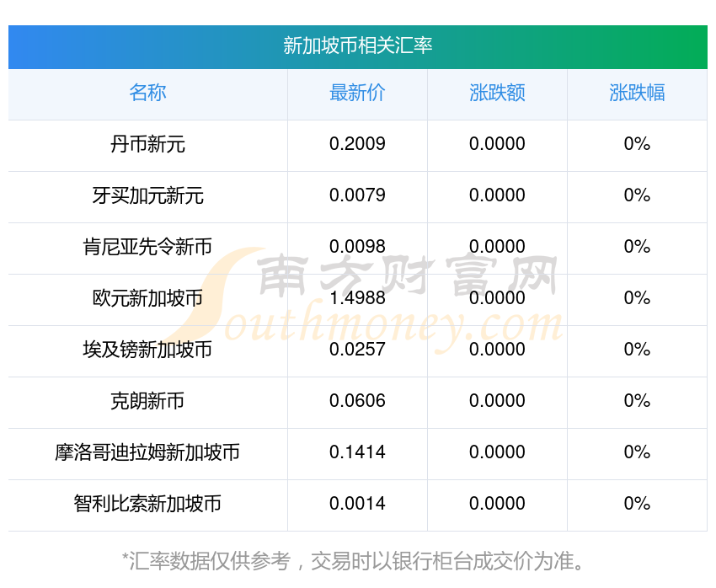Select the latest price value 0.0257
This screenshot has width=716, height=588.
point(357,350)
